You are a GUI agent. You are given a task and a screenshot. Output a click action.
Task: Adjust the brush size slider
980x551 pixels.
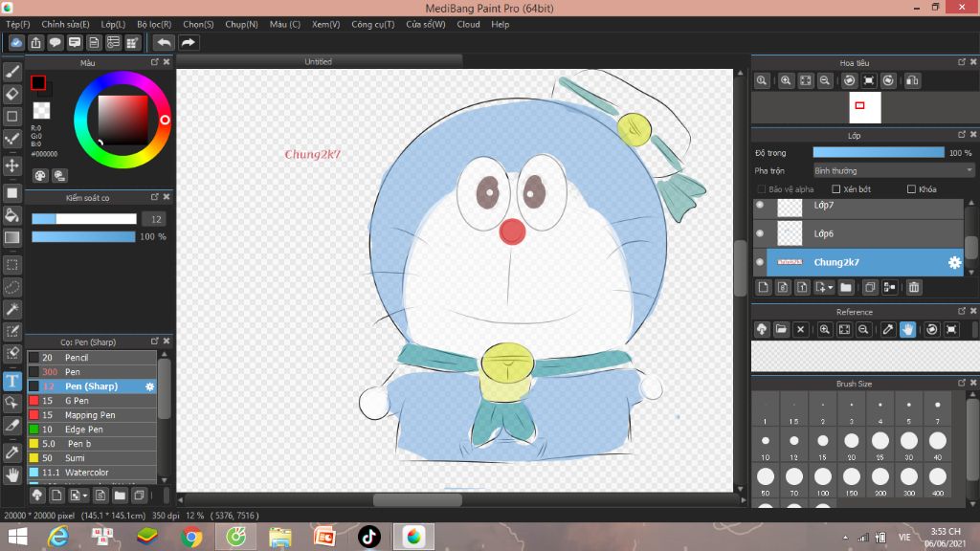pos(84,219)
